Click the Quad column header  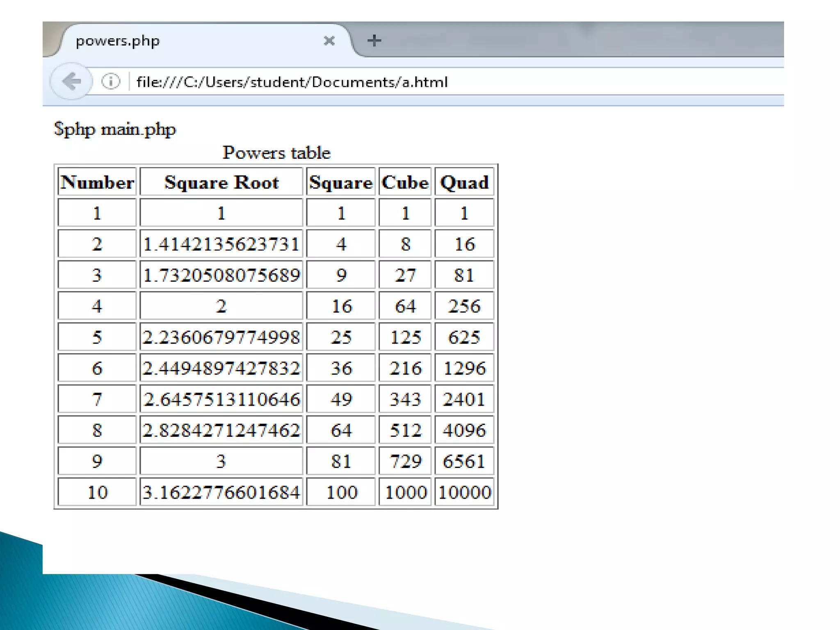tap(464, 182)
